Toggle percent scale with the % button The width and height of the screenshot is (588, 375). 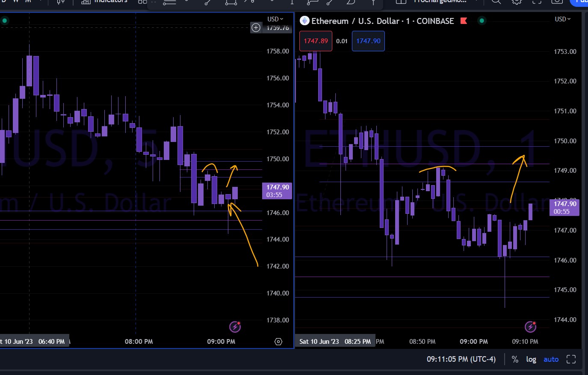point(515,359)
